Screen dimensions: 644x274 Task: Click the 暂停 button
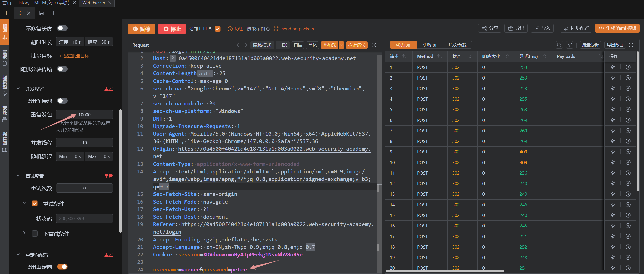(x=141, y=29)
